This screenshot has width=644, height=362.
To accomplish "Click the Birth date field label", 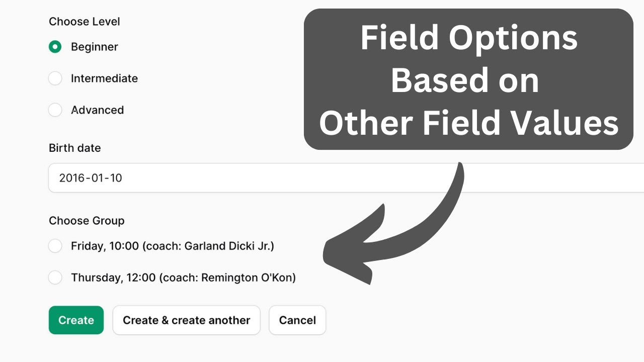I will [x=75, y=148].
